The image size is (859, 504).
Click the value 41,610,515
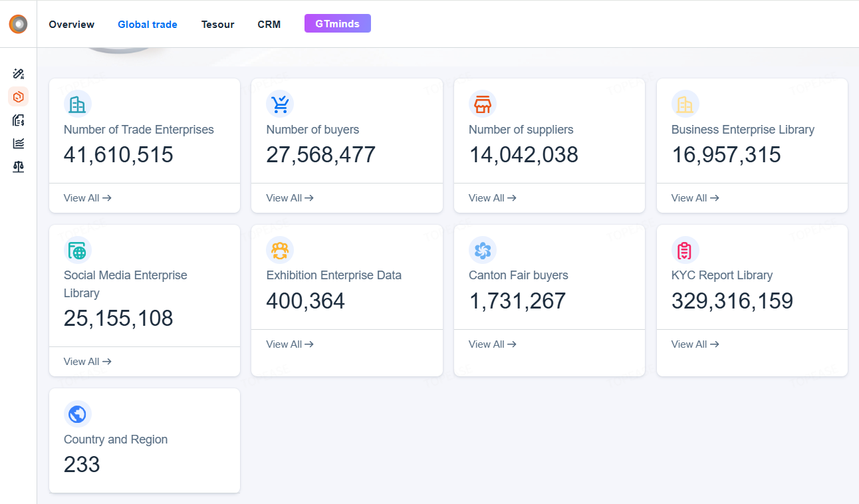coord(118,155)
